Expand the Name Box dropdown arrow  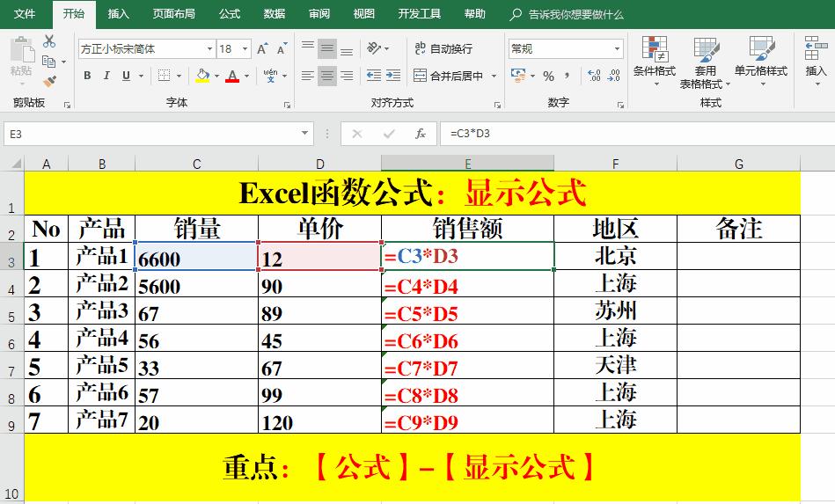(304, 133)
